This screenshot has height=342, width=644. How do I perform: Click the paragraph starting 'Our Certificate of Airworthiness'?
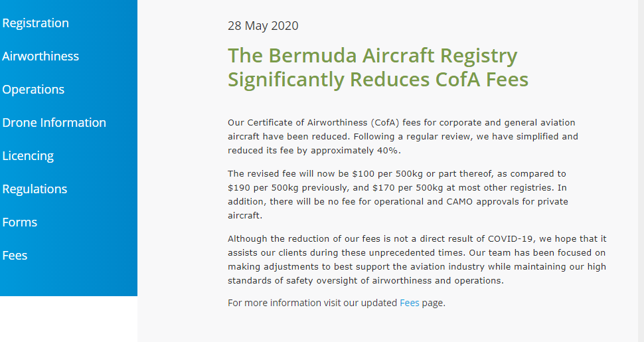(402, 136)
